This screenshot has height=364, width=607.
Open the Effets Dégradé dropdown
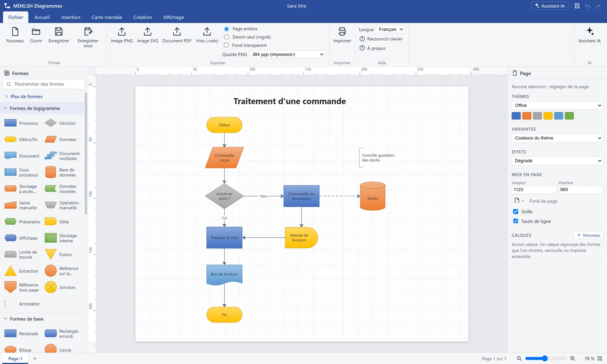pyautogui.click(x=557, y=161)
